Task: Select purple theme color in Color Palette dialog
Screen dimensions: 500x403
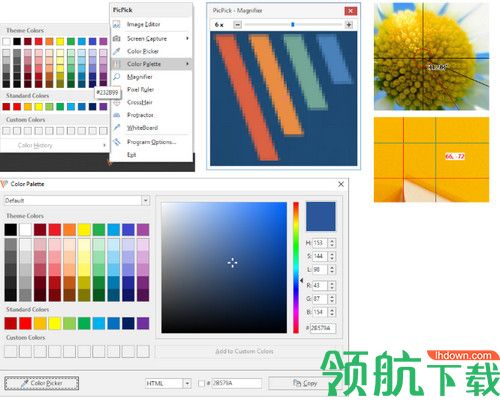Action: pyautogui.click(x=143, y=230)
